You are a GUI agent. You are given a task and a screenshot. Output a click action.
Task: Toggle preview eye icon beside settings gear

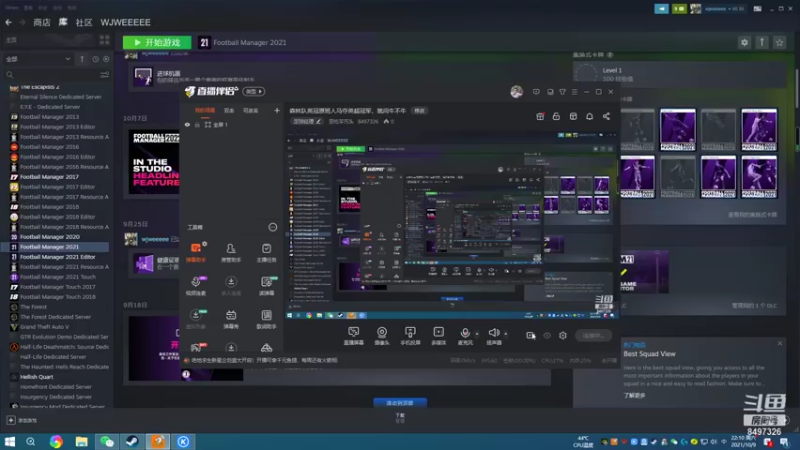[x=547, y=335]
